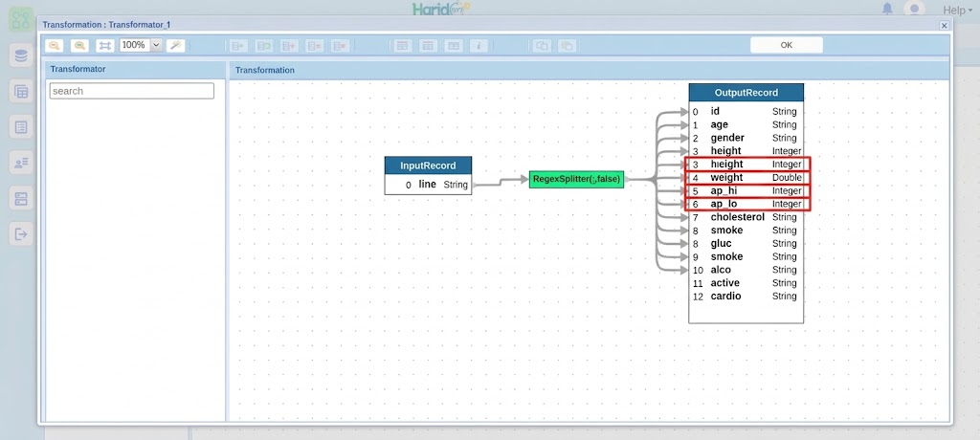This screenshot has width=980, height=440.
Task: Open the 100% zoom level dropdown
Action: [156, 45]
